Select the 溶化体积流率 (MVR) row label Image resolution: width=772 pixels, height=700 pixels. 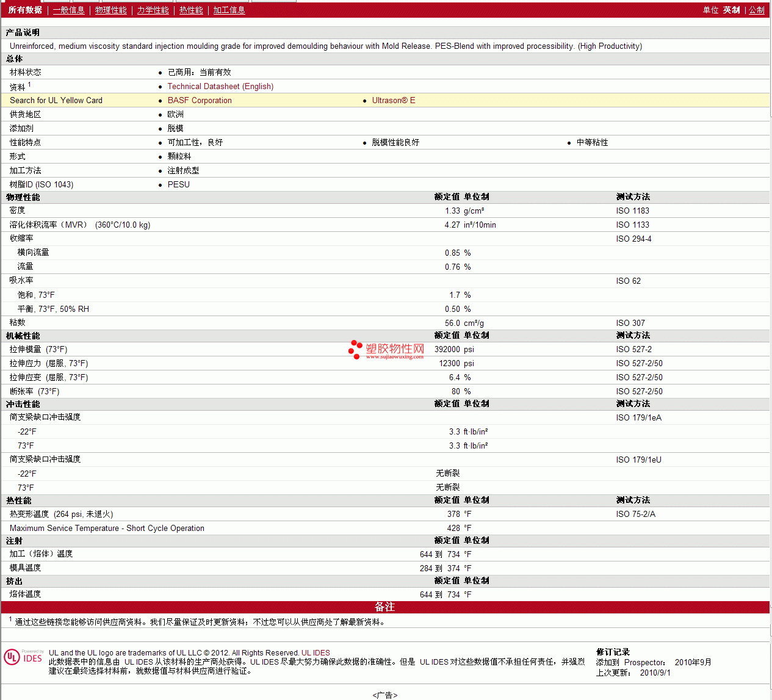point(80,225)
